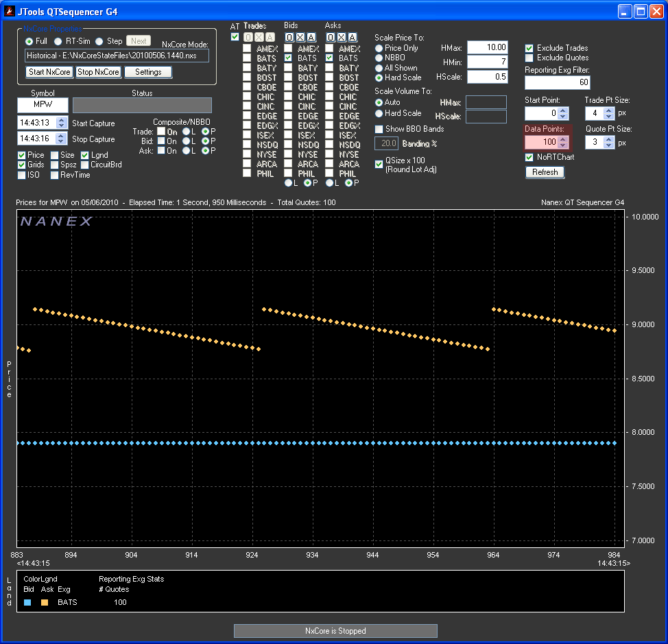Open NxCore Settings

[148, 72]
